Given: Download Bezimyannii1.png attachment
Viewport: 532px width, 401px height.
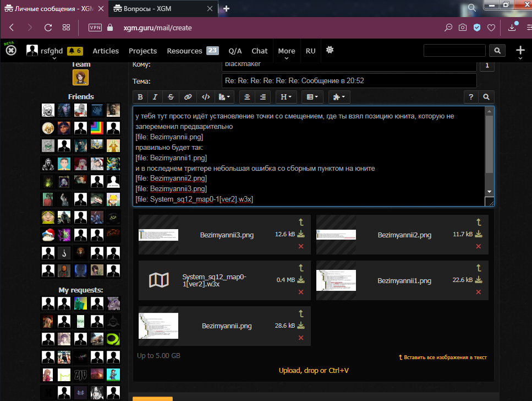Looking at the screenshot, I should pos(479,280).
